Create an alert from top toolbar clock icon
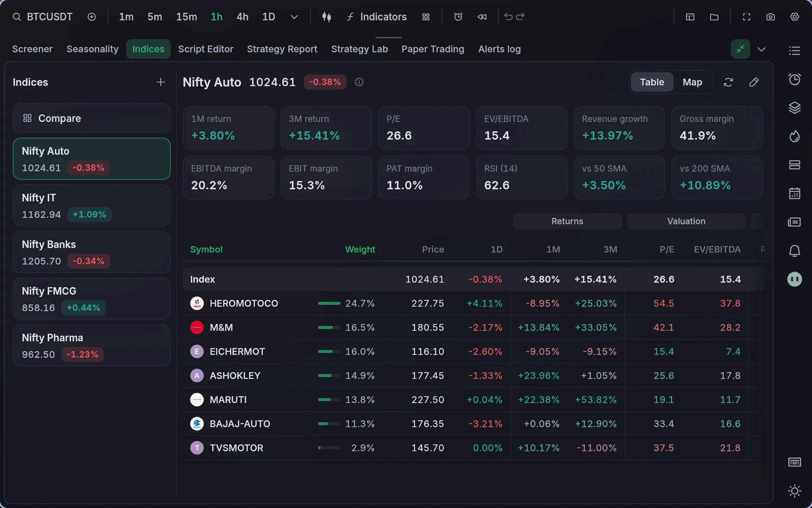The width and height of the screenshot is (812, 508). click(x=458, y=17)
